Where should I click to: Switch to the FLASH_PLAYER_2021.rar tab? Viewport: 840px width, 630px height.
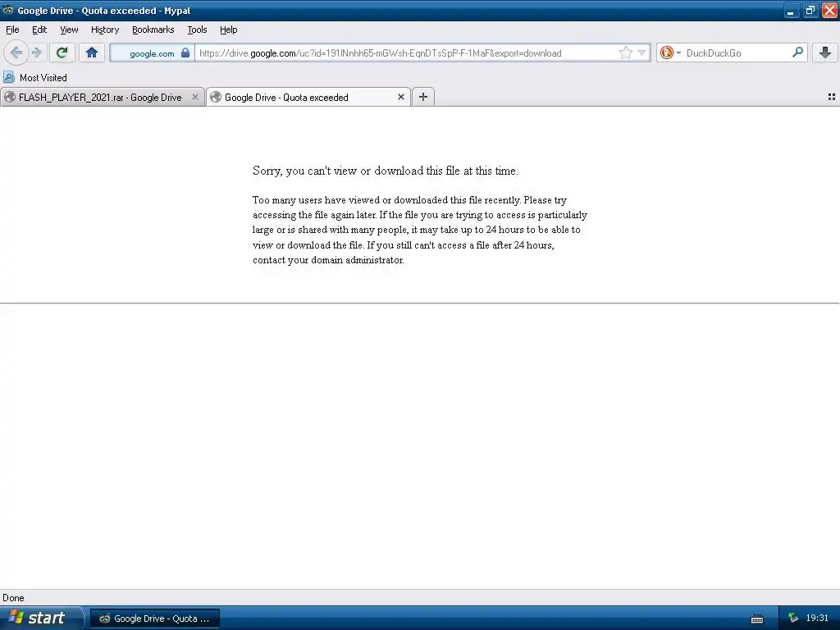coord(100,97)
